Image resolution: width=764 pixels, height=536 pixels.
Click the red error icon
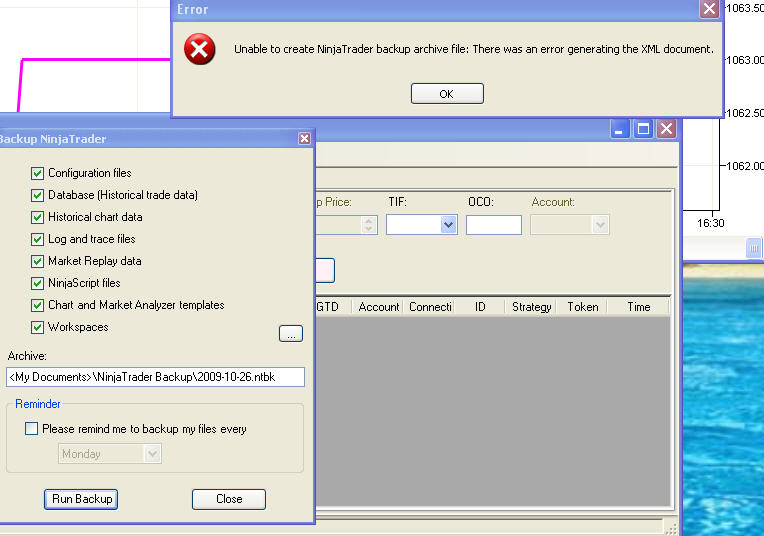tap(199, 49)
